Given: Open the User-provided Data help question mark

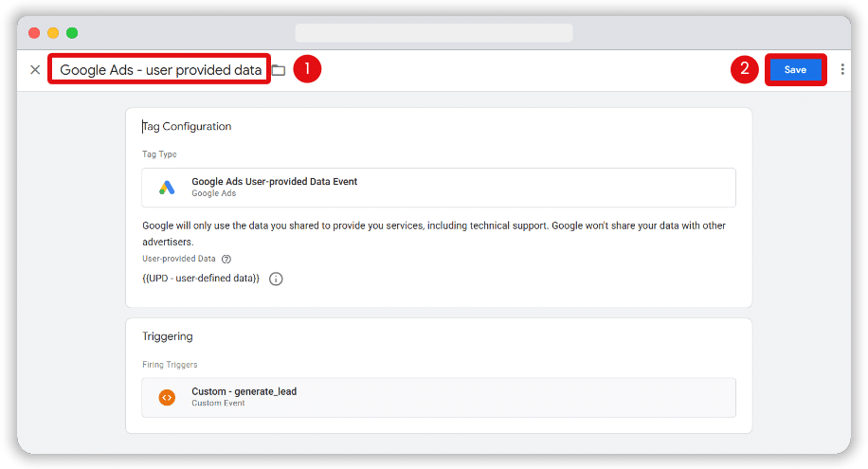Looking at the screenshot, I should click(226, 260).
